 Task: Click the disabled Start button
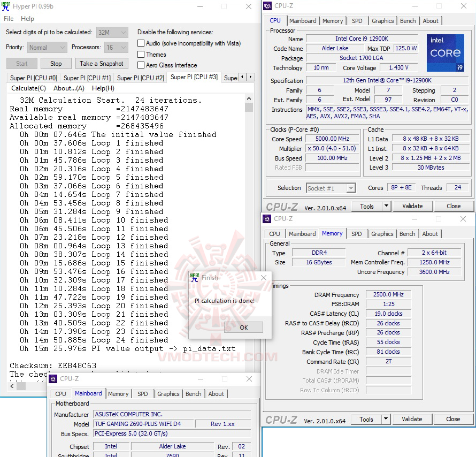point(22,64)
